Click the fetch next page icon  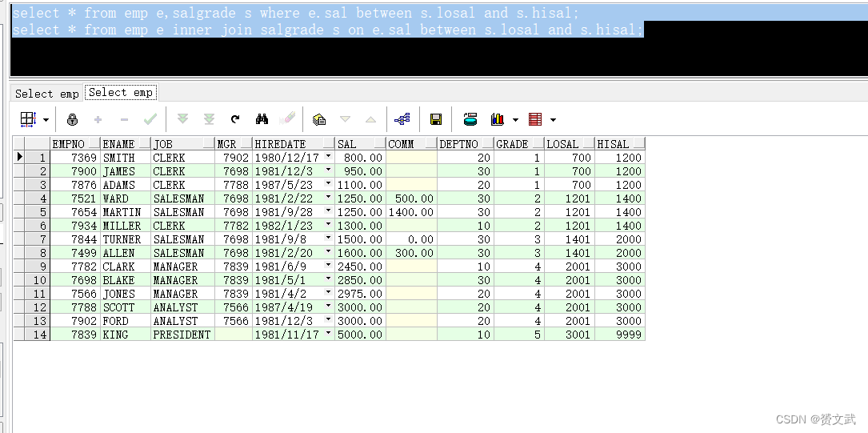click(x=182, y=119)
